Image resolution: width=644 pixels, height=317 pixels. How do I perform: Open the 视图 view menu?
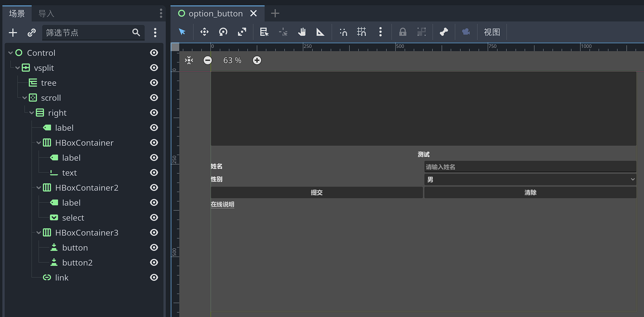pos(492,32)
